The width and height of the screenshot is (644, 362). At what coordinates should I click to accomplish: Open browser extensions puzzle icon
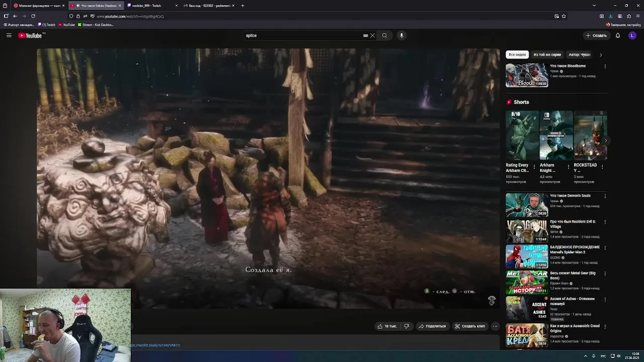coord(628,16)
